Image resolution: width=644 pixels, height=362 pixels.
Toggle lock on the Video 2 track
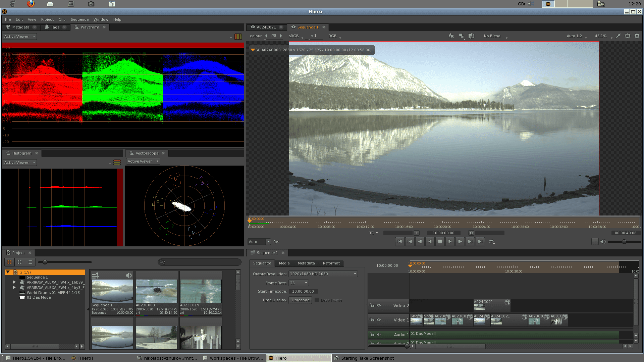click(x=372, y=305)
